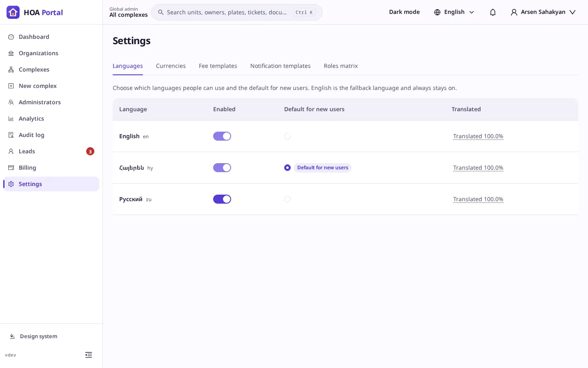Click the vdev version label
The height and width of the screenshot is (368, 588).
tap(11, 355)
